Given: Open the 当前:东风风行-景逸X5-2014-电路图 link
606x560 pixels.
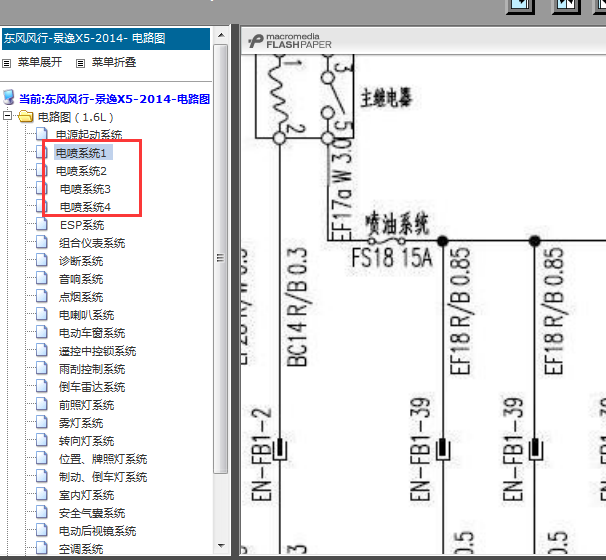Looking at the screenshot, I should coord(114,99).
